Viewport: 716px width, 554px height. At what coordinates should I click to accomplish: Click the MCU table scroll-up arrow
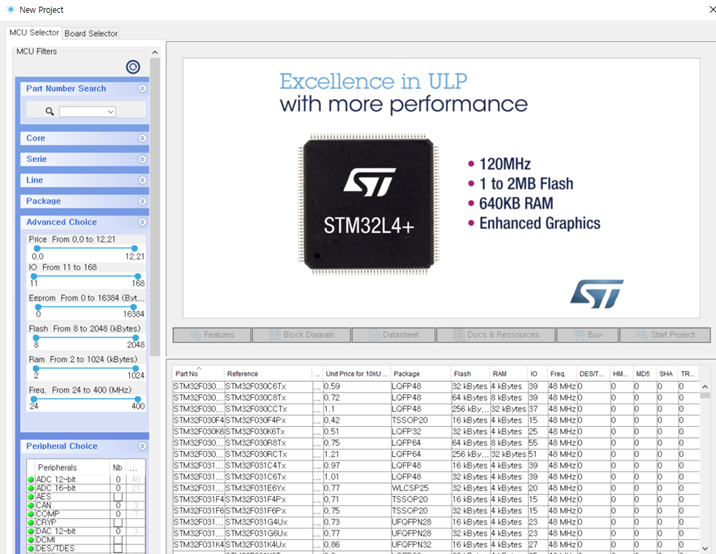[x=705, y=387]
